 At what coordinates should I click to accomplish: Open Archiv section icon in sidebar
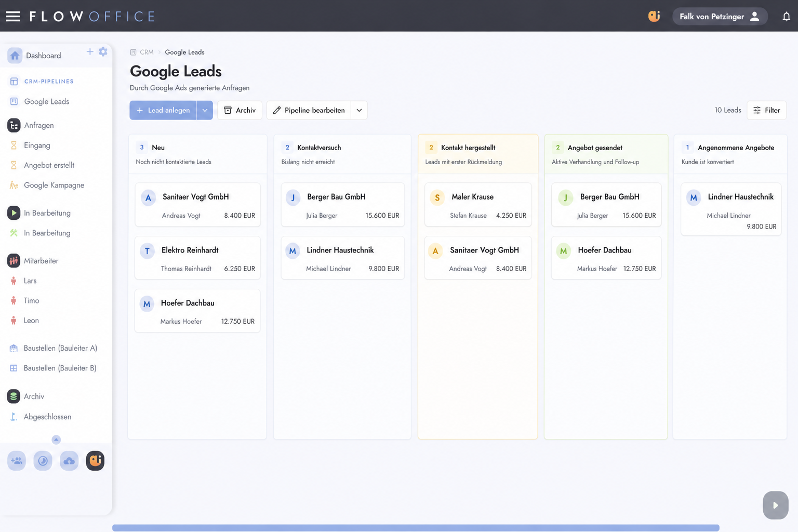tap(14, 396)
